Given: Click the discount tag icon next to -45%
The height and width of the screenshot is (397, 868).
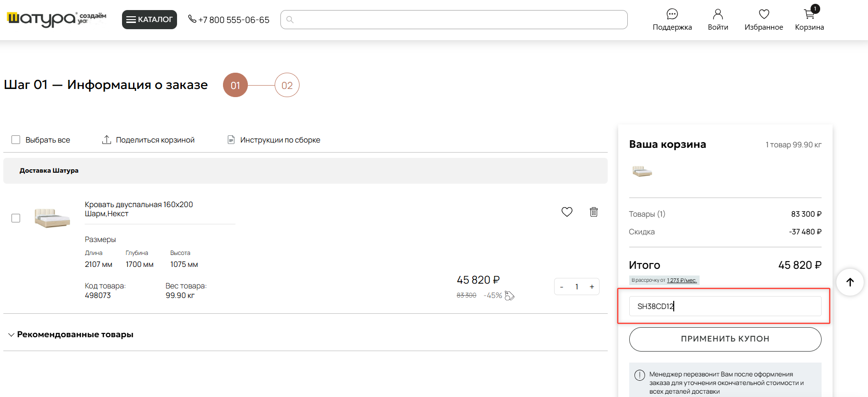Looking at the screenshot, I should tap(510, 296).
